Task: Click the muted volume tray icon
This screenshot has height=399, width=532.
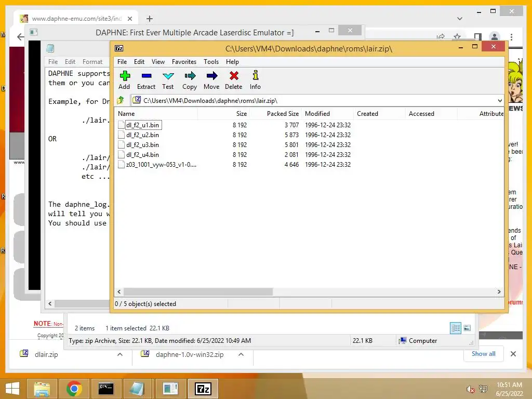Action: (471, 389)
